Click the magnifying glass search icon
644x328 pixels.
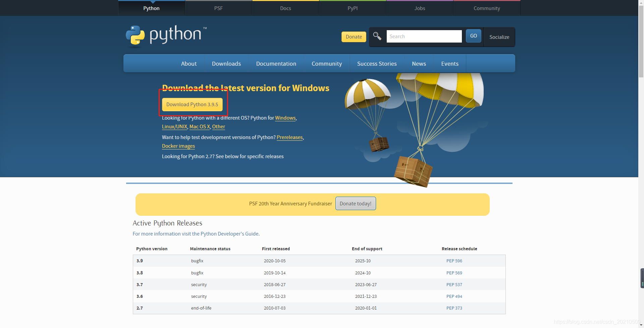point(377,36)
